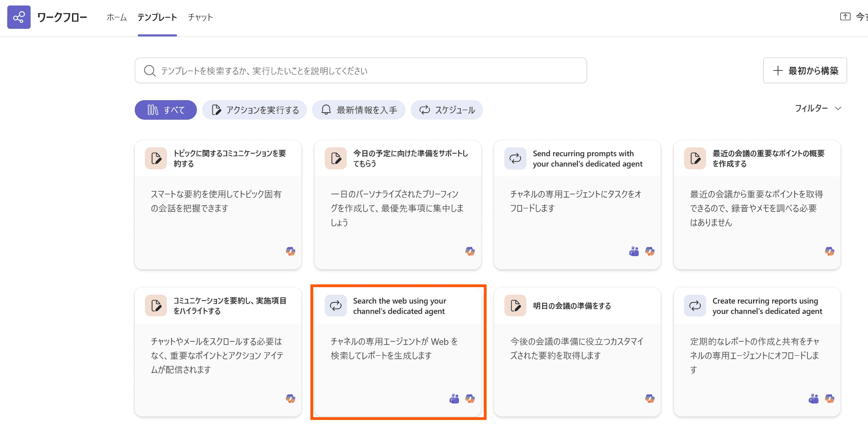This screenshot has height=434, width=868.
Task: Click the share icon at top right
Action: pos(845,17)
